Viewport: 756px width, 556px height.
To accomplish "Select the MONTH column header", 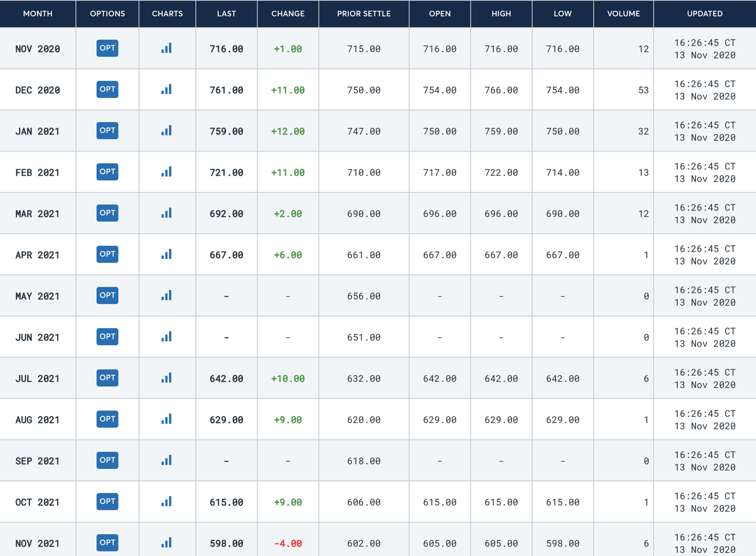I will [37, 14].
